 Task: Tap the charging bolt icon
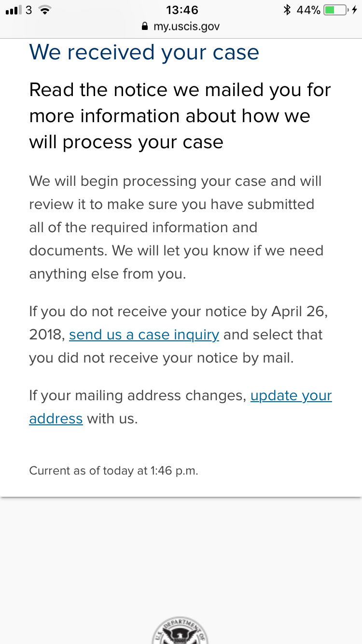pyautogui.click(x=355, y=10)
